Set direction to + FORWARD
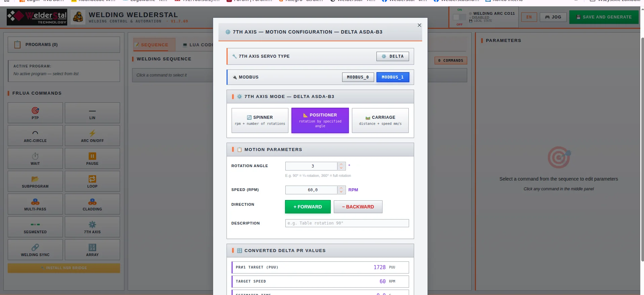 click(x=308, y=207)
